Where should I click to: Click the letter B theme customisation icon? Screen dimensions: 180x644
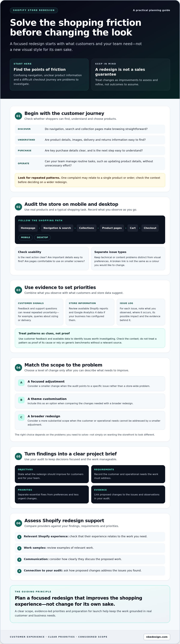(x=21, y=400)
